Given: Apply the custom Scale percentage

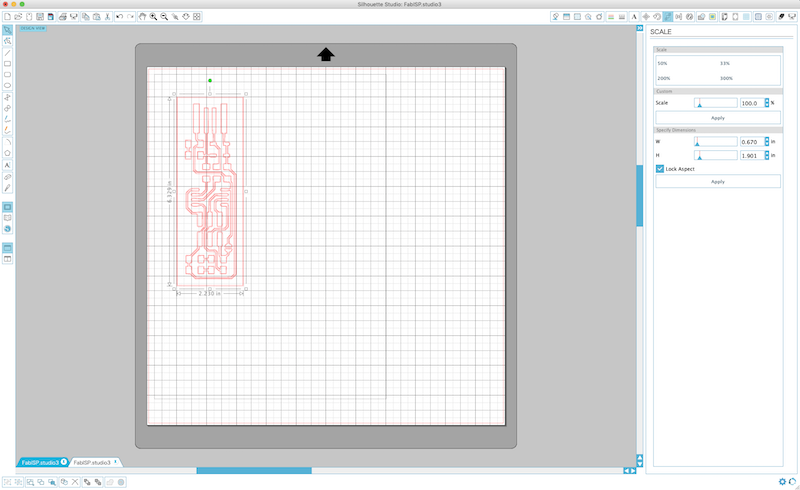Looking at the screenshot, I should [718, 118].
